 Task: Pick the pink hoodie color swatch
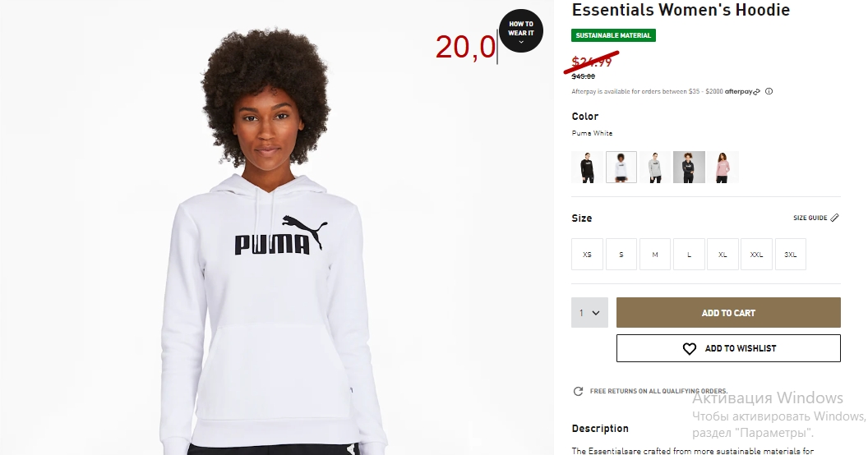pyautogui.click(x=723, y=167)
